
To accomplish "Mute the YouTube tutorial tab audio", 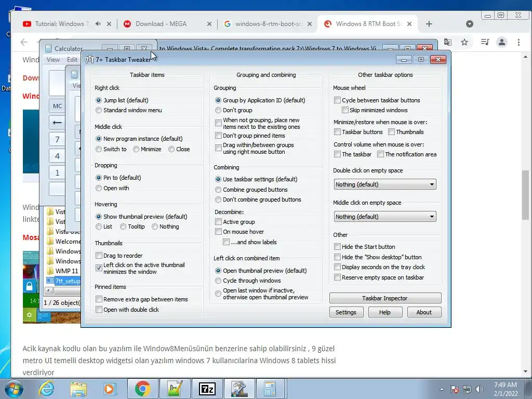I will (x=98, y=24).
